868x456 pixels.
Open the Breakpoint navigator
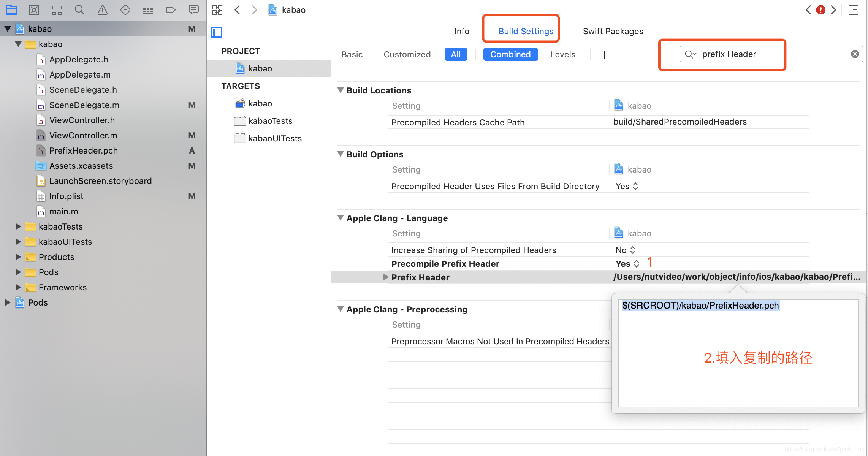(171, 10)
